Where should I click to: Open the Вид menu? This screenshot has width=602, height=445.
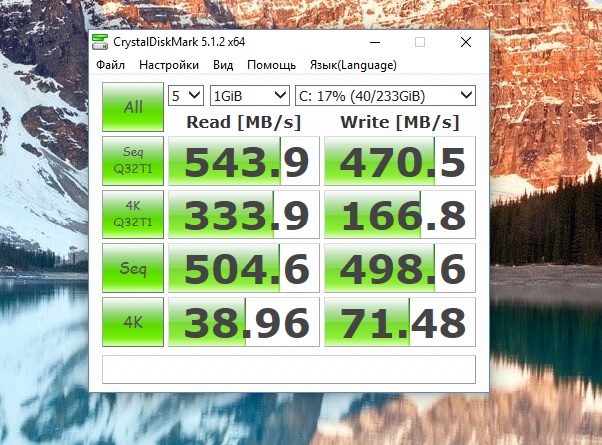coord(223,65)
